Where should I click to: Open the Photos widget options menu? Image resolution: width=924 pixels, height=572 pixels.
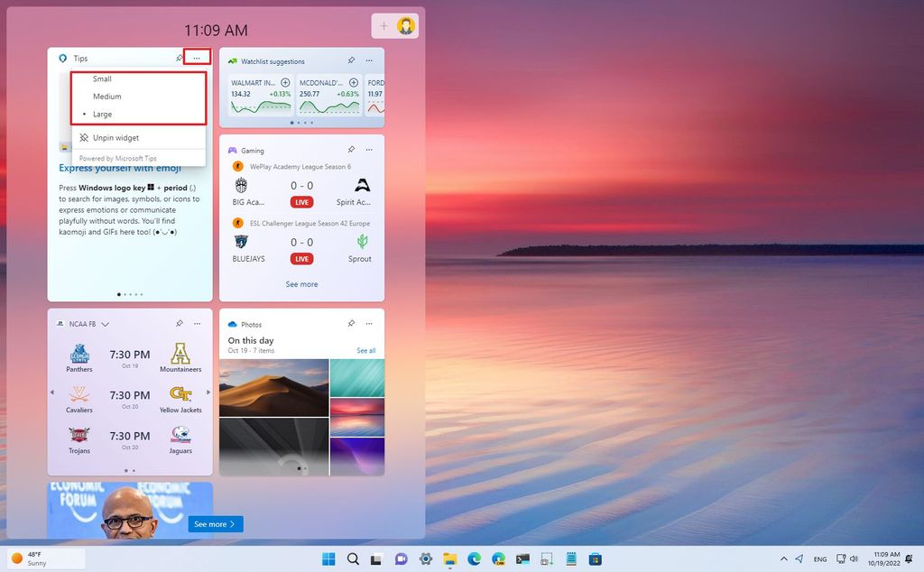point(369,324)
